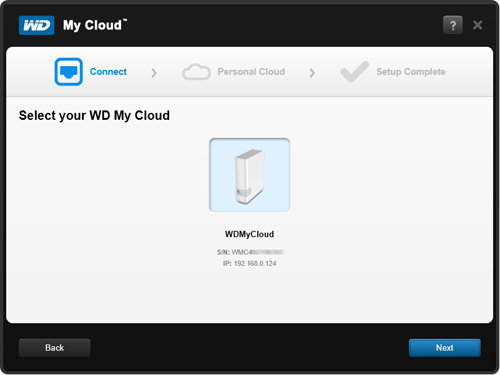Click the Setup Complete checkmark icon
This screenshot has height=375, width=500.
point(355,71)
